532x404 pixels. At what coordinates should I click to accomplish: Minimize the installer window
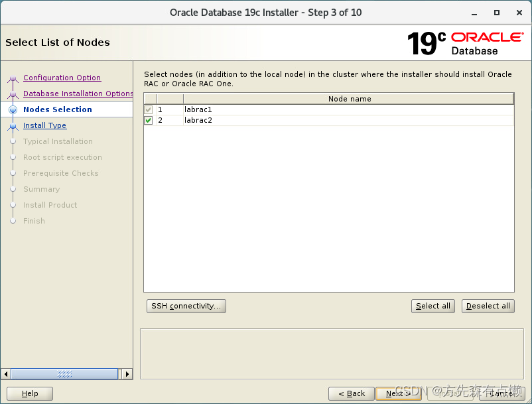[x=474, y=13]
